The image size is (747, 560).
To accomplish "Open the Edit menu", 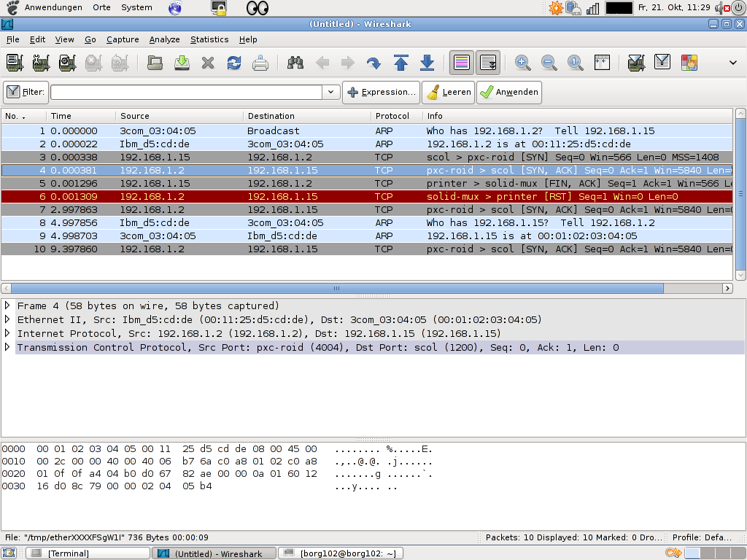I will point(37,39).
